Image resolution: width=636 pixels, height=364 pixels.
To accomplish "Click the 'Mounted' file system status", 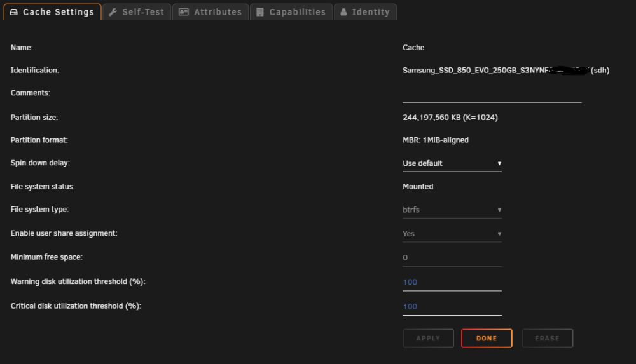I will click(x=418, y=187).
